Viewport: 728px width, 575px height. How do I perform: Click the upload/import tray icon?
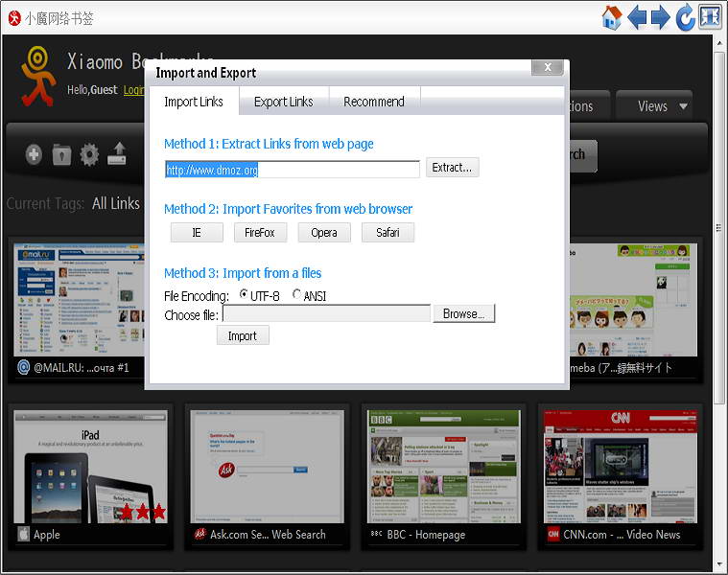click(117, 154)
